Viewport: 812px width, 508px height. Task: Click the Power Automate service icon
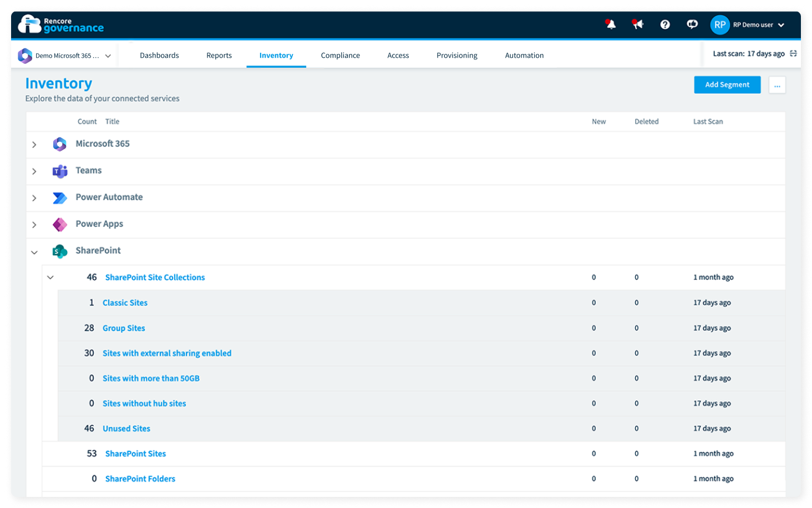click(x=60, y=197)
